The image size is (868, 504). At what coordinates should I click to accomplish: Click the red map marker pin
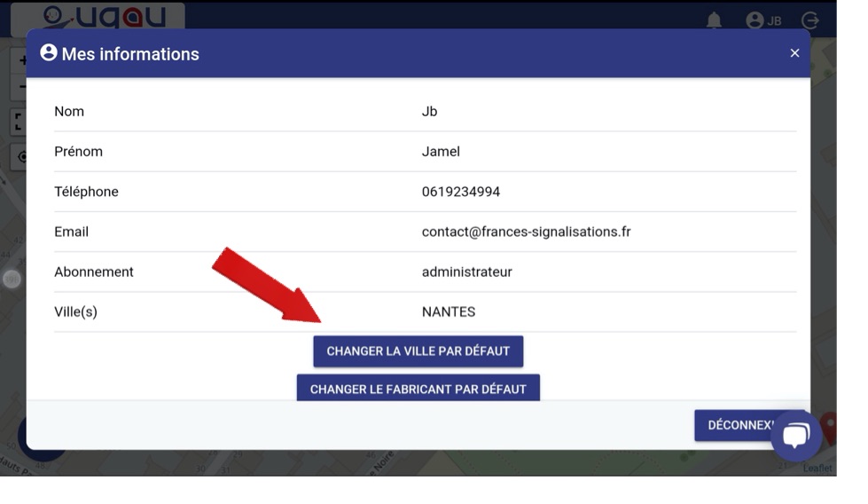pos(829,428)
